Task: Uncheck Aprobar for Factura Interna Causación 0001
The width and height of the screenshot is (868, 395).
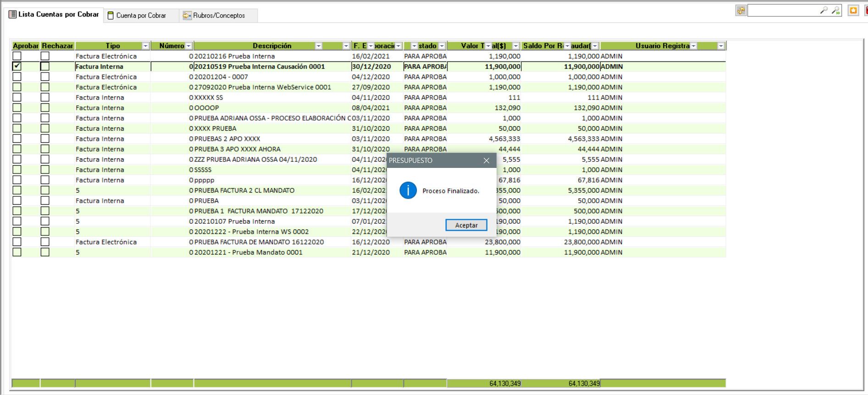Action: tap(17, 67)
